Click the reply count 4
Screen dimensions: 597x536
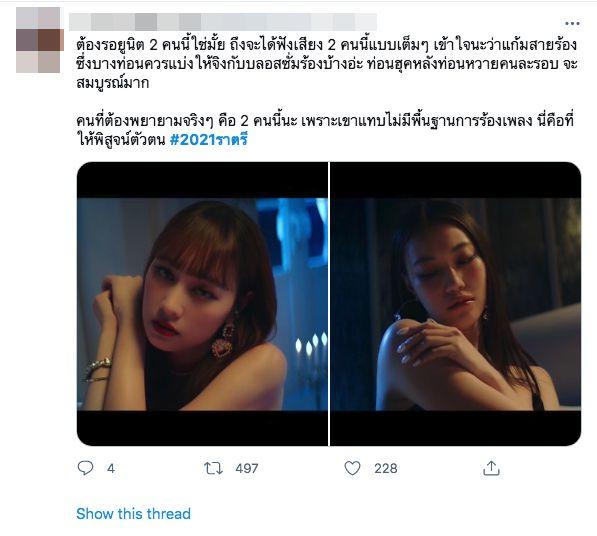coord(111,468)
